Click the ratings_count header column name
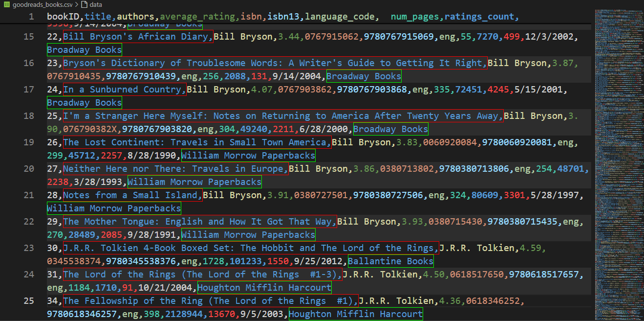Screen dimensions: 644x321 [479, 17]
